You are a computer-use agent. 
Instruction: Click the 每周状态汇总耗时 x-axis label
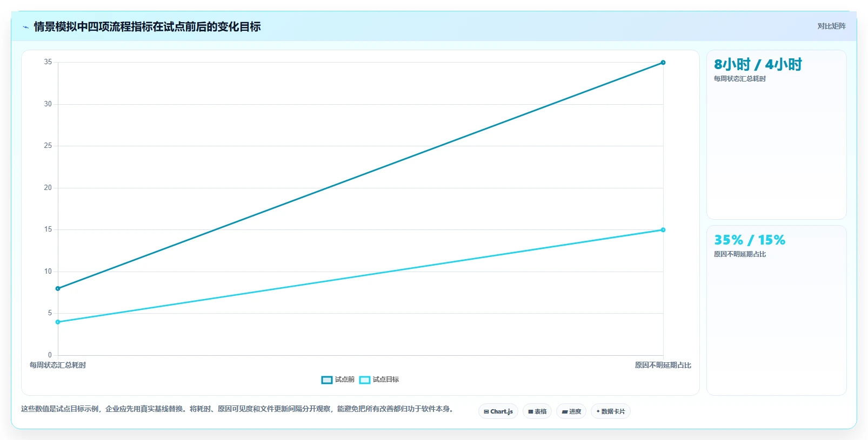(58, 365)
